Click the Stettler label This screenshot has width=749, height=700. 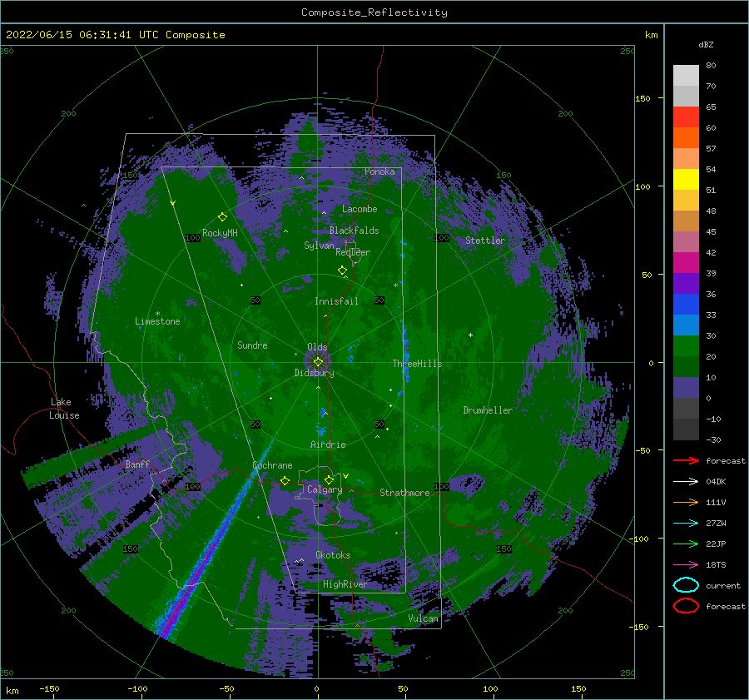point(485,241)
